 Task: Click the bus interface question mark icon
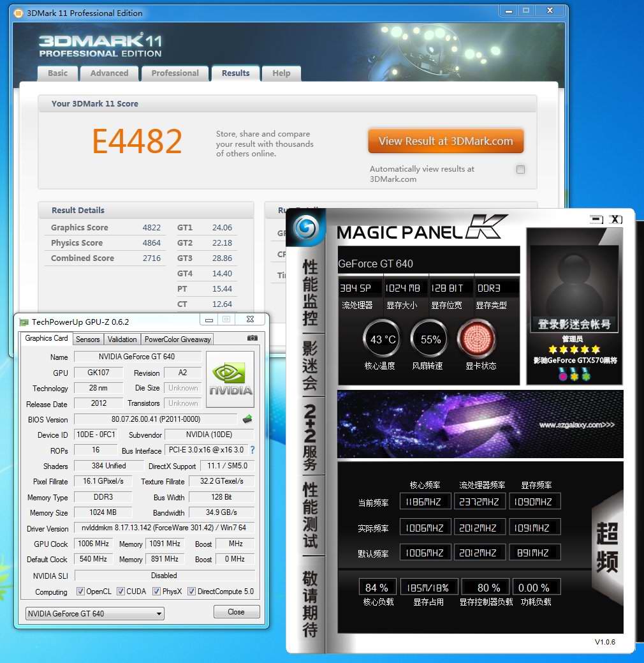252,450
